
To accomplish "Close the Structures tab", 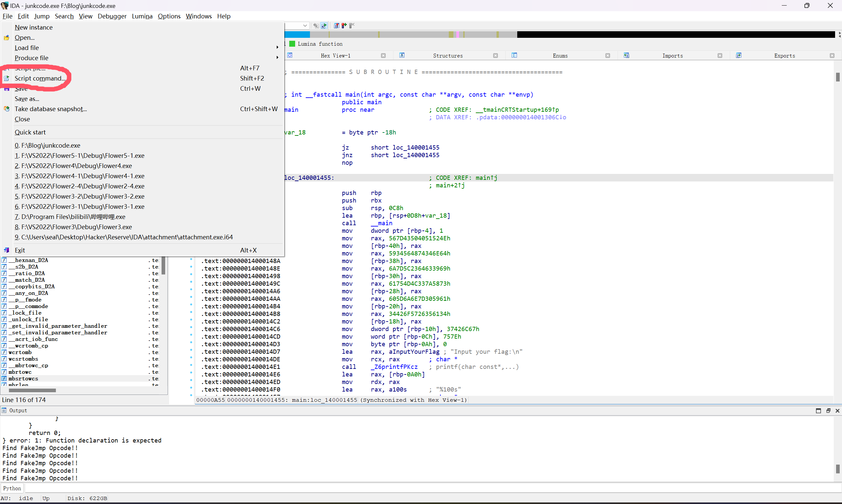I will pos(496,56).
